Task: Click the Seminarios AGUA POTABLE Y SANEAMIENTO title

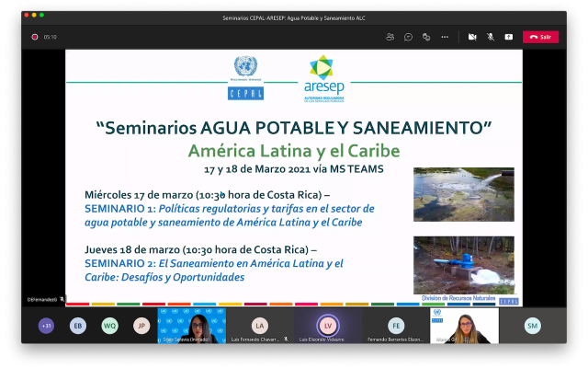Action: [x=294, y=128]
